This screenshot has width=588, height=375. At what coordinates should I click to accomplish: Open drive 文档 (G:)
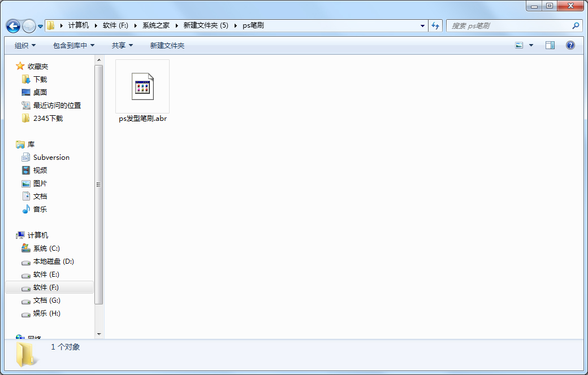point(47,300)
